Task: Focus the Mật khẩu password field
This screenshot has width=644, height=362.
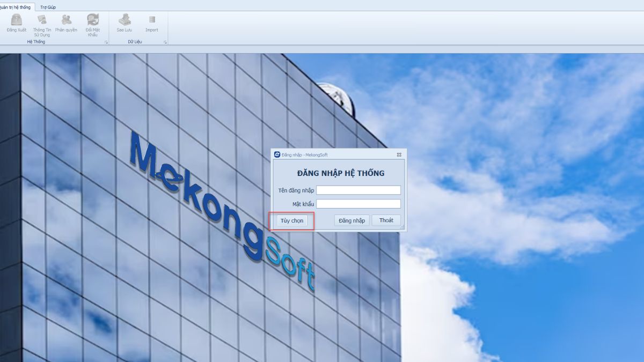Action: pyautogui.click(x=358, y=204)
